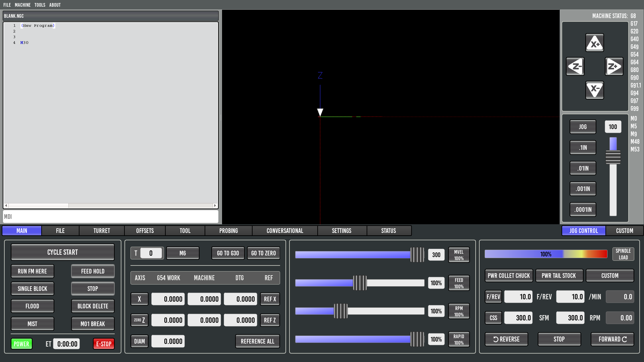The image size is (644, 362).
Task: Click the MDI command input field
Action: [111, 217]
